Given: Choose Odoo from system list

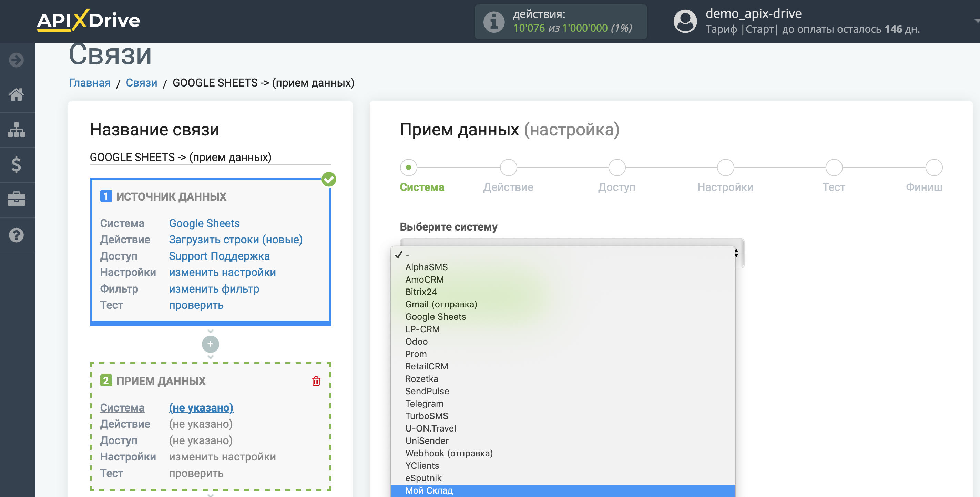Looking at the screenshot, I should tap(563, 341).
